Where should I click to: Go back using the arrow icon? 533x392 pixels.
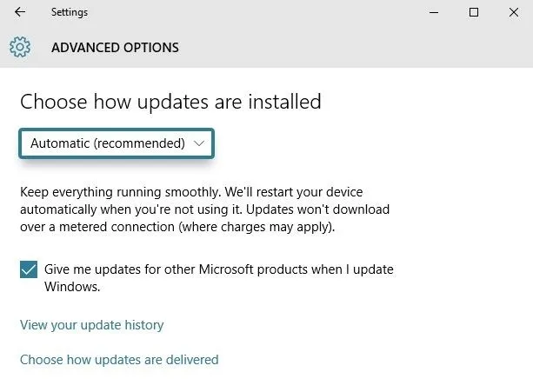click(x=20, y=12)
